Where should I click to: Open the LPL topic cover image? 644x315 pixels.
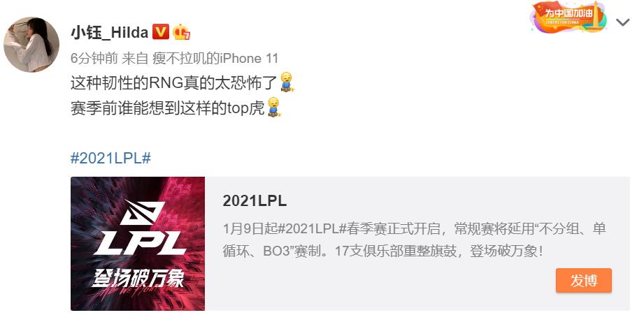138,244
